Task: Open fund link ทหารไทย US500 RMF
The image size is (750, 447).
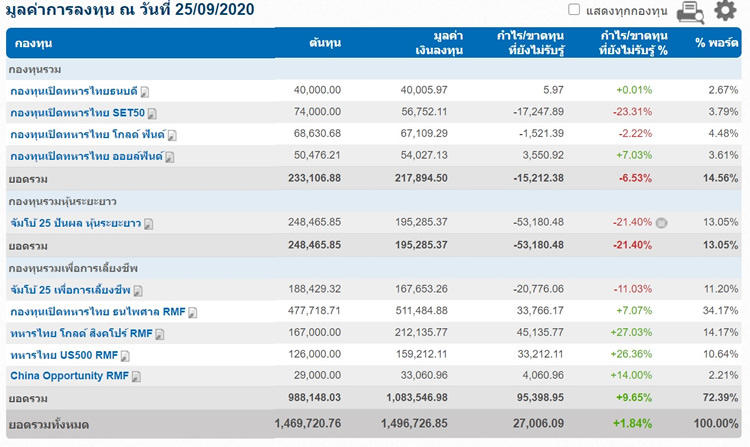Action: pyautogui.click(x=64, y=355)
